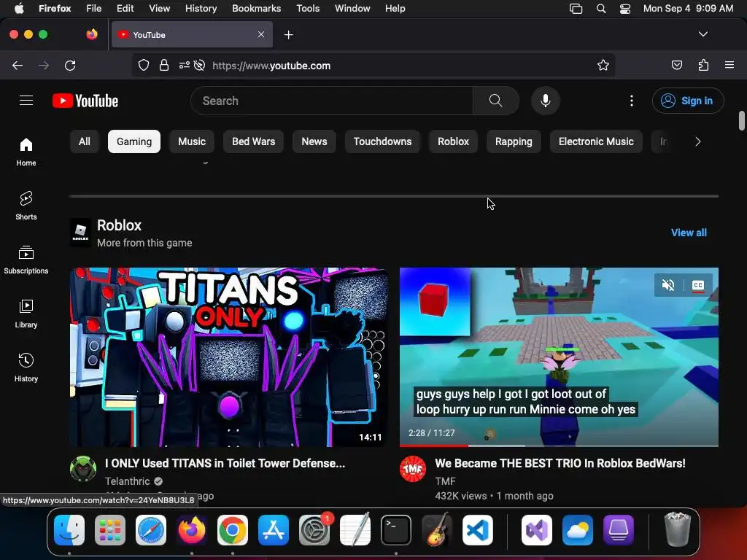Screen dimensions: 747x560
Task: Click the YouTube search field
Action: point(332,101)
